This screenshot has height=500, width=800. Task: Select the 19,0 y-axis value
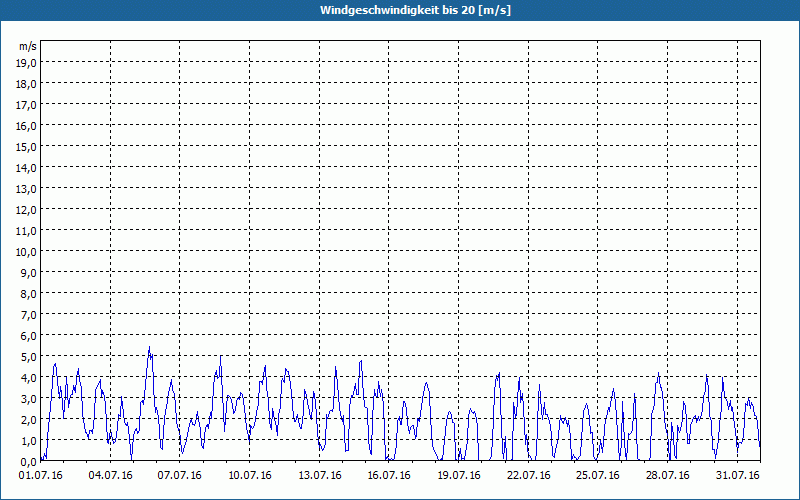pos(28,62)
